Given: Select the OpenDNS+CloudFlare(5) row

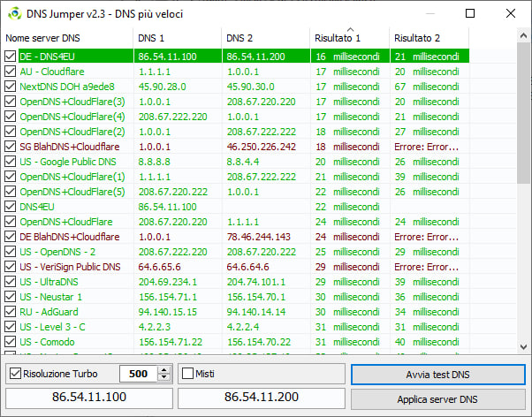Looking at the screenshot, I should tap(237, 192).
